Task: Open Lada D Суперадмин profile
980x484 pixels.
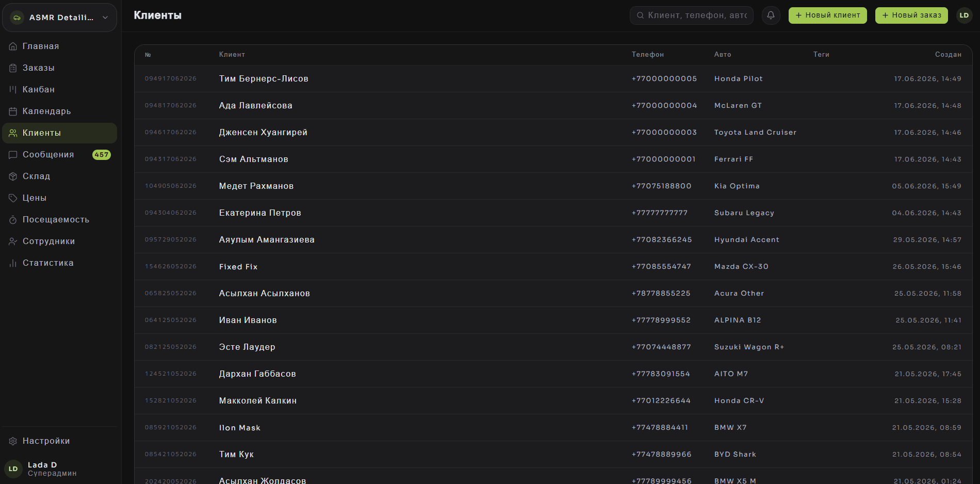Action: (x=60, y=469)
